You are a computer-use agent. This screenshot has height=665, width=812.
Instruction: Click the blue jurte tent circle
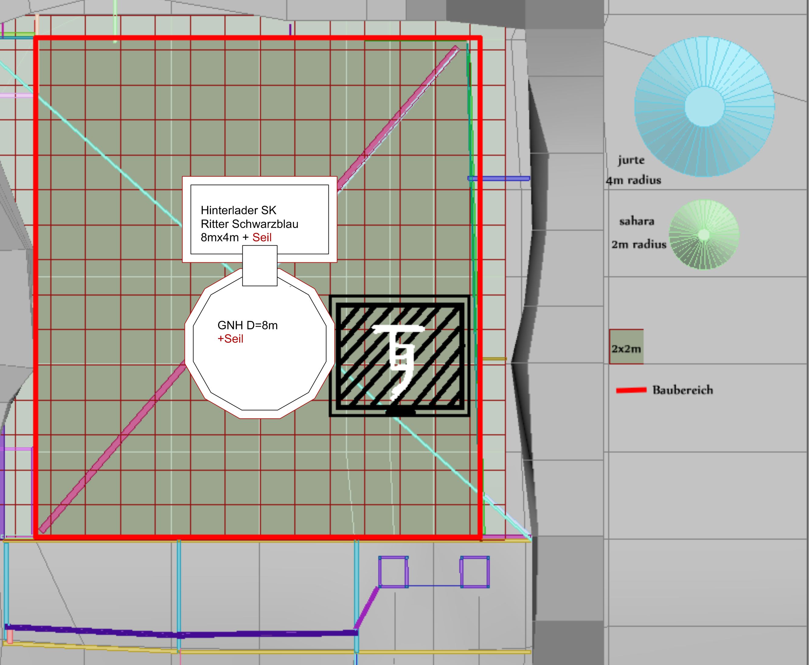(x=704, y=107)
